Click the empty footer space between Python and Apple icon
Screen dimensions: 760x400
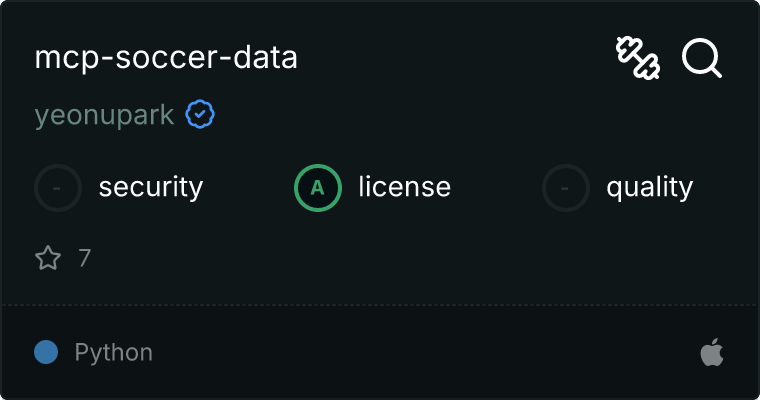pos(420,352)
